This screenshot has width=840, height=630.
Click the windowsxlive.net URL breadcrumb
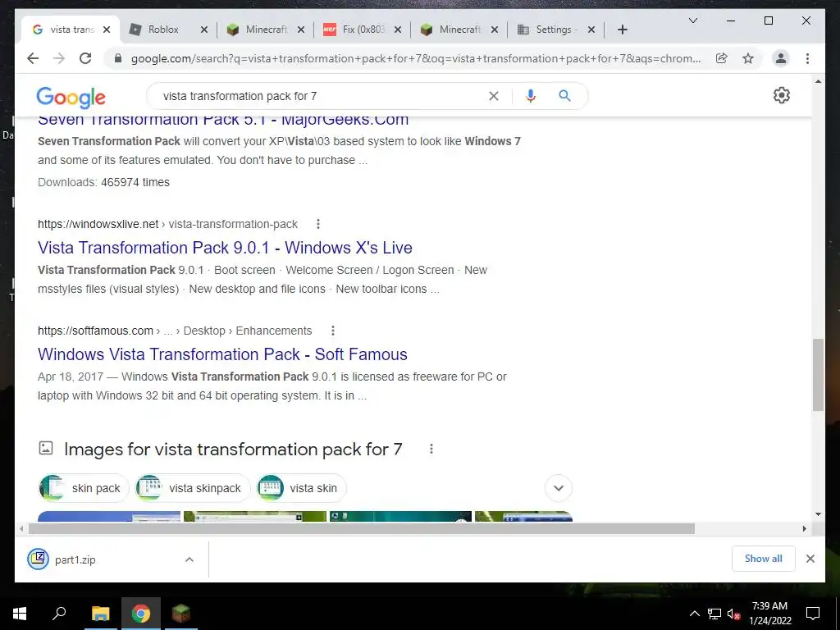(x=167, y=224)
